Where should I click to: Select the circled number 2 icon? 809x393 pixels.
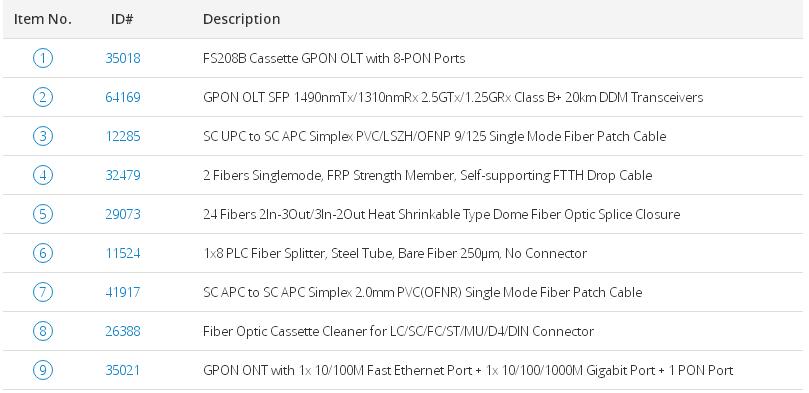pyautogui.click(x=42, y=97)
